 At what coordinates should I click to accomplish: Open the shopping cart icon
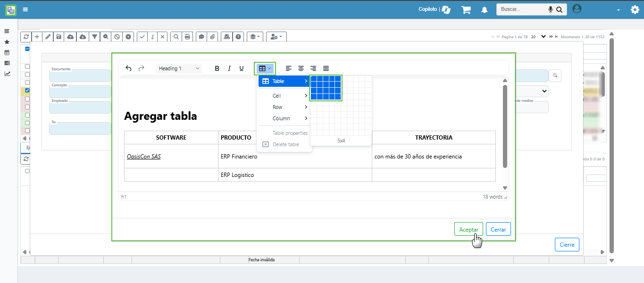pos(466,10)
